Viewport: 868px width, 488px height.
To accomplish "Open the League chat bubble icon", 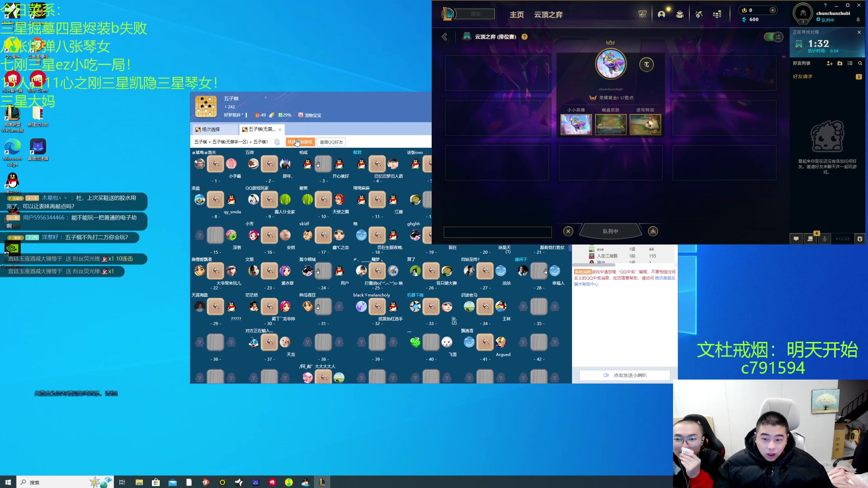I will pyautogui.click(x=796, y=239).
